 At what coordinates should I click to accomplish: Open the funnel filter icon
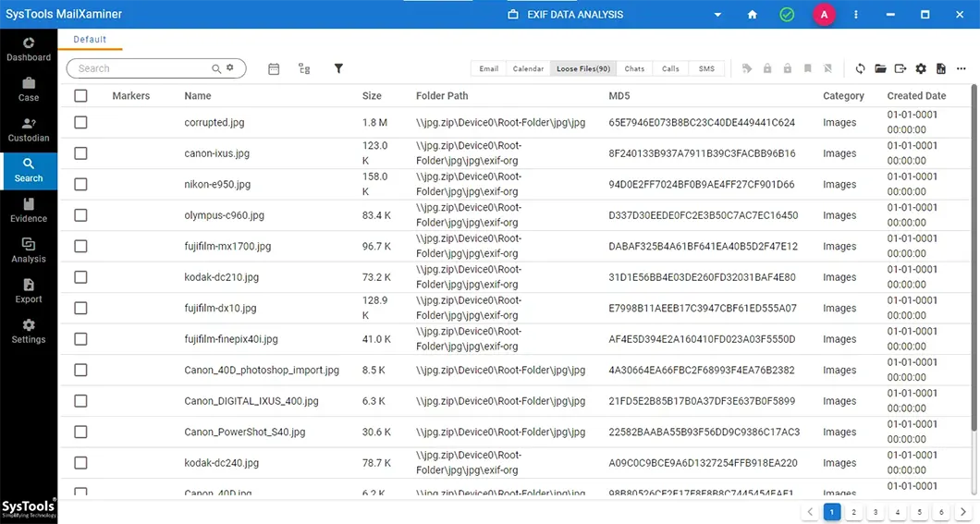point(338,68)
